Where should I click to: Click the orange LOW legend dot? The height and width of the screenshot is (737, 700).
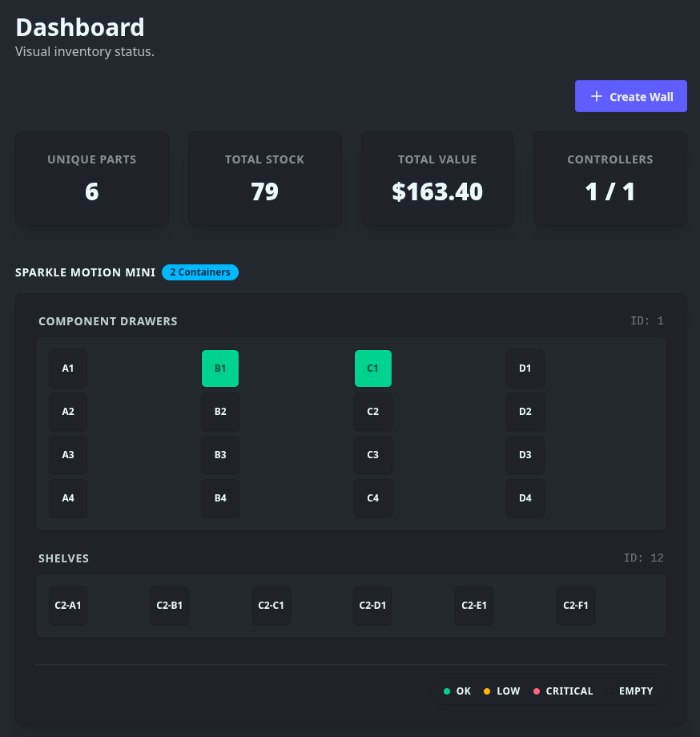[x=487, y=691]
